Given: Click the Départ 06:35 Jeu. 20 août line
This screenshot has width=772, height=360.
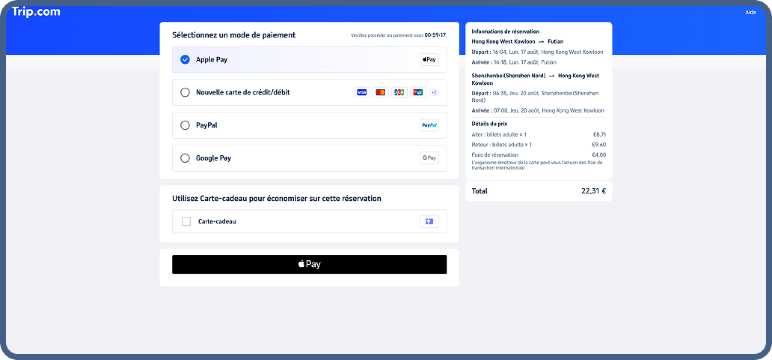Looking at the screenshot, I should click(x=535, y=97).
